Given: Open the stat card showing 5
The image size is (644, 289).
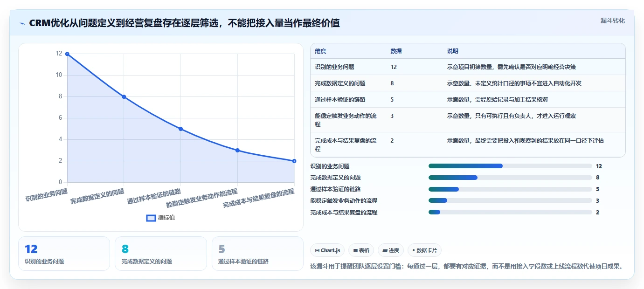Looking at the screenshot, I should pyautogui.click(x=257, y=254).
